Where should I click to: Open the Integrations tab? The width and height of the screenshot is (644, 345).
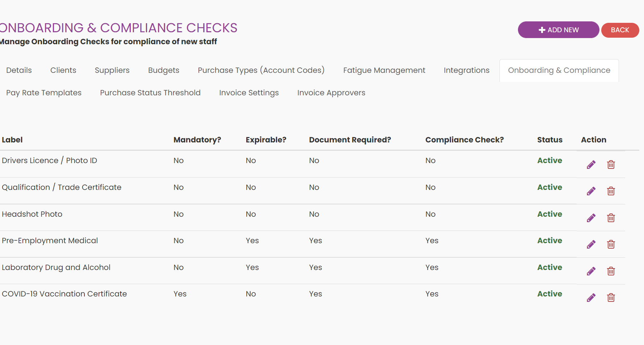[x=467, y=70]
